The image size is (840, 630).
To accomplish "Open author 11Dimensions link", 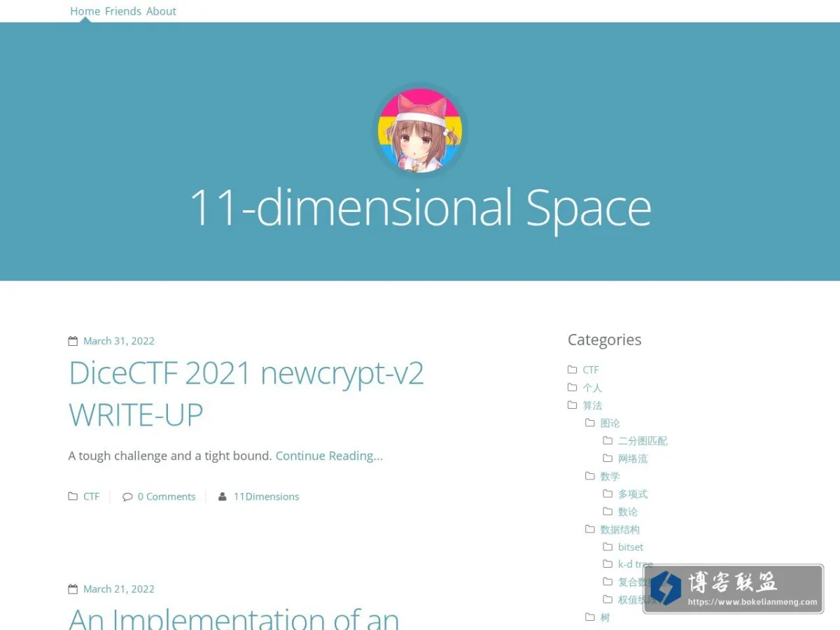I will [x=267, y=496].
